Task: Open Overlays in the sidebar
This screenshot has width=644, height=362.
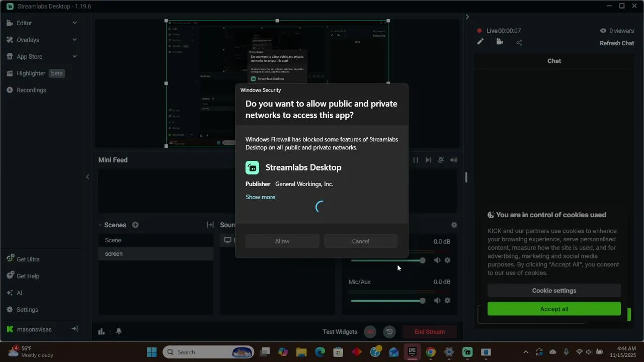Action: tap(28, 40)
